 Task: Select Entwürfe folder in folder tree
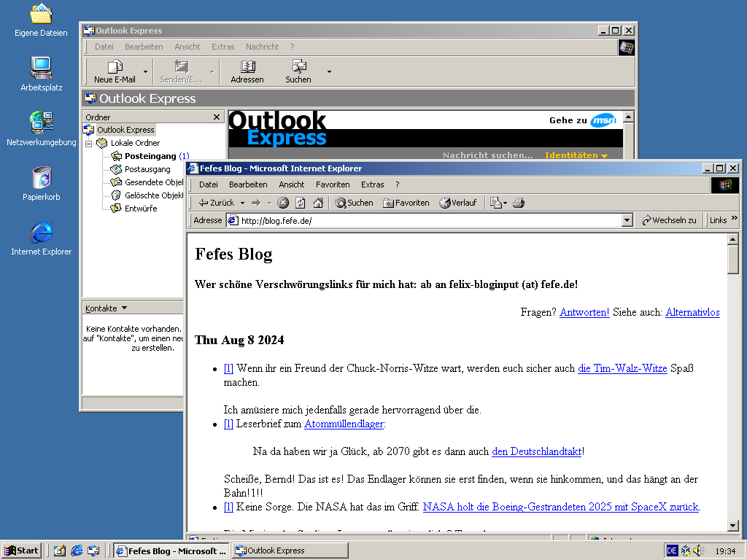tap(134, 209)
